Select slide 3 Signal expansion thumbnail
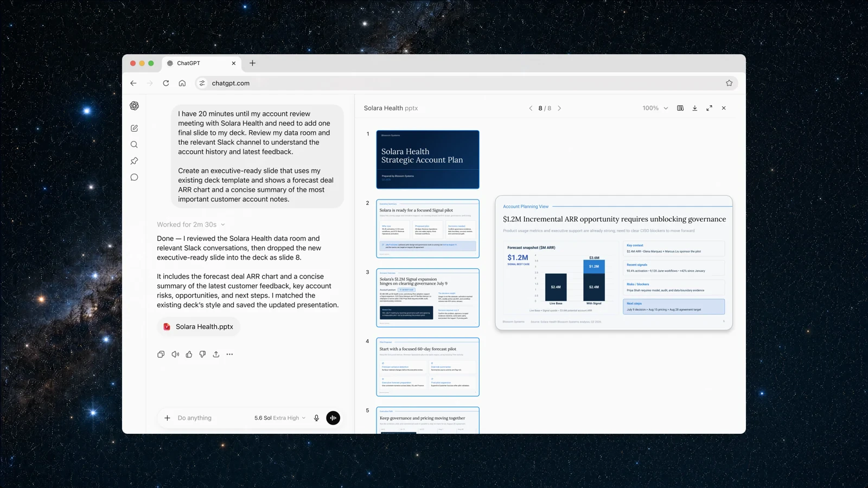Image resolution: width=868 pixels, height=488 pixels. [428, 298]
